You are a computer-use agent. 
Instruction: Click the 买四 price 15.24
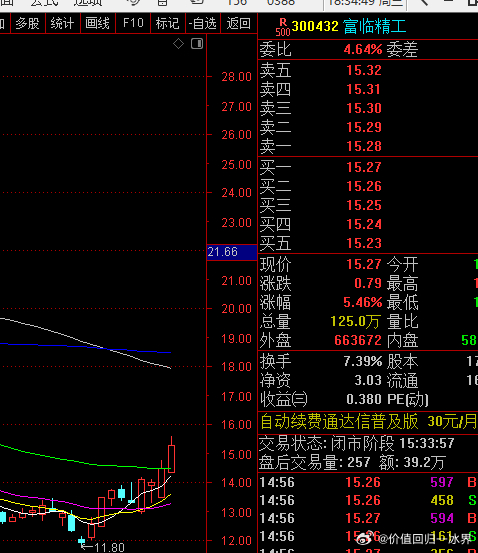364,224
